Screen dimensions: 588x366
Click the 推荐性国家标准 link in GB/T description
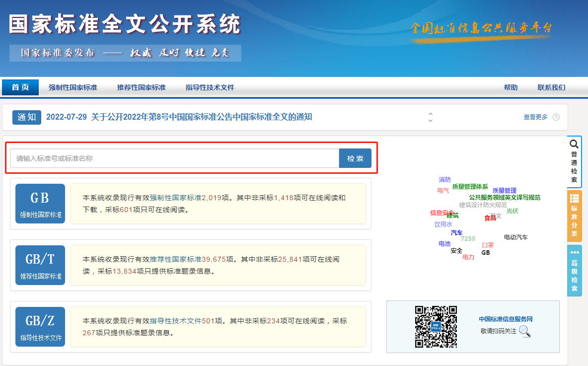175,259
